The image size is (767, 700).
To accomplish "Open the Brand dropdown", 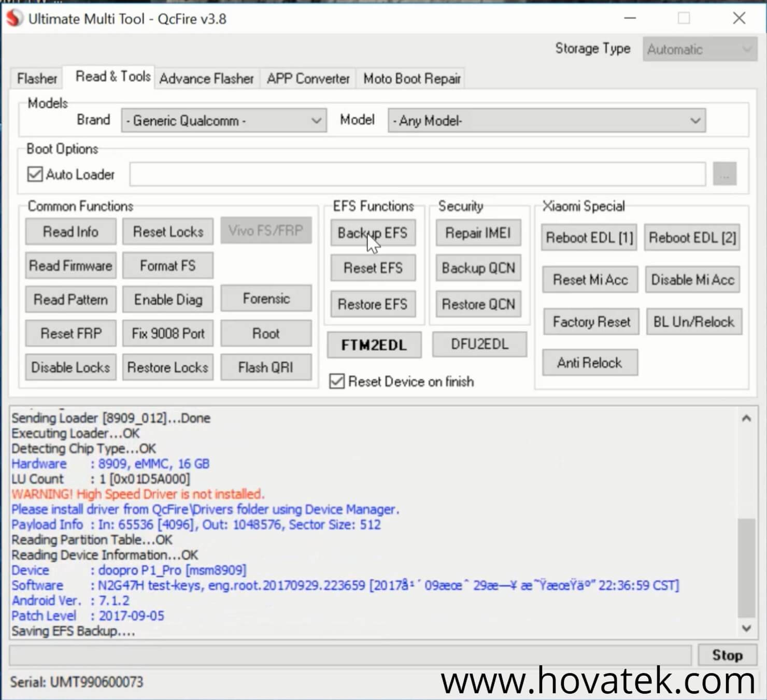I will click(x=223, y=121).
